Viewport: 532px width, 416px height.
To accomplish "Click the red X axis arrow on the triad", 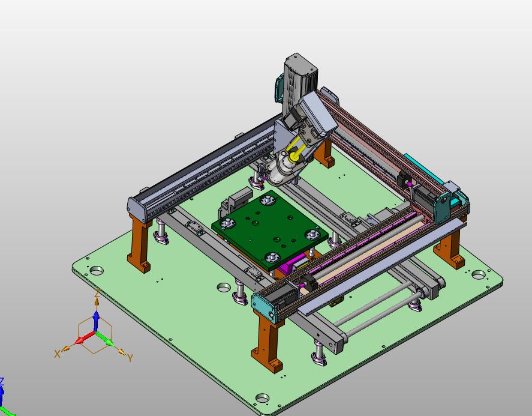I will pos(84,338).
